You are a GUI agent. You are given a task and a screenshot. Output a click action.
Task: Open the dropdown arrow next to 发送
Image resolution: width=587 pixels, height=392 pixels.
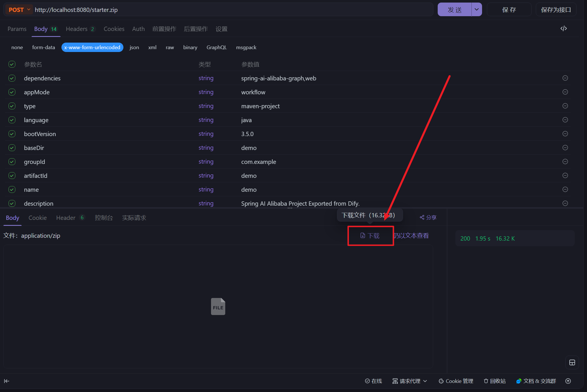click(x=476, y=9)
